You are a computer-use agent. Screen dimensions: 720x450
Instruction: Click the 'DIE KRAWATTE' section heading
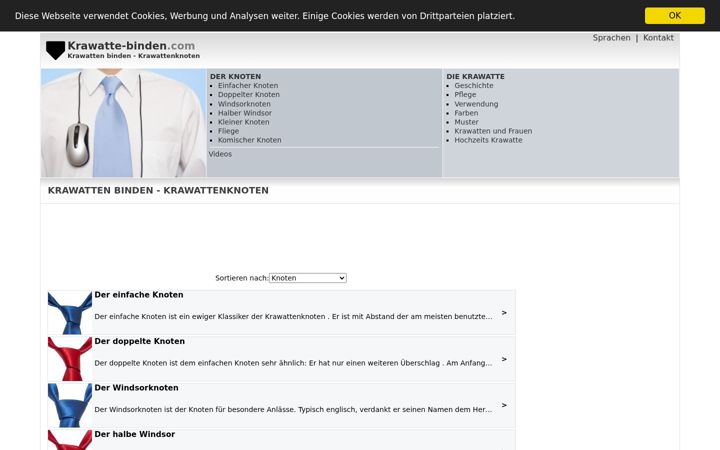(475, 77)
